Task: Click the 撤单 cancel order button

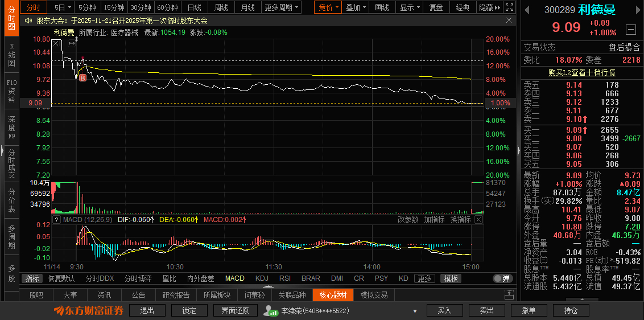Action: (x=529, y=310)
